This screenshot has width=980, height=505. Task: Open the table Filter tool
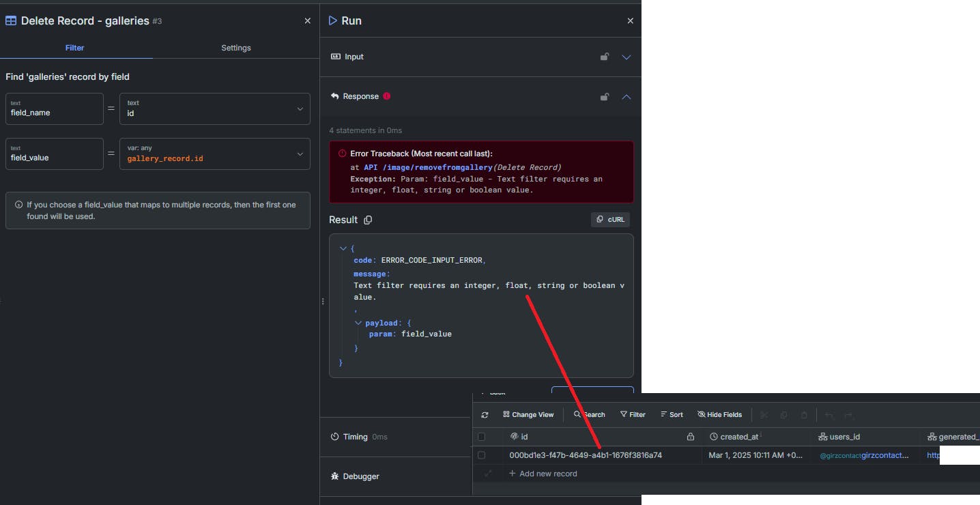coord(633,414)
